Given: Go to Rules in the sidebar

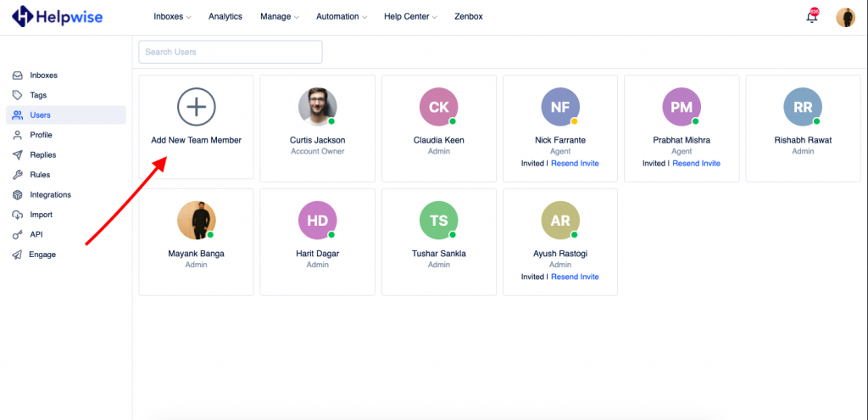Looking at the screenshot, I should (40, 175).
